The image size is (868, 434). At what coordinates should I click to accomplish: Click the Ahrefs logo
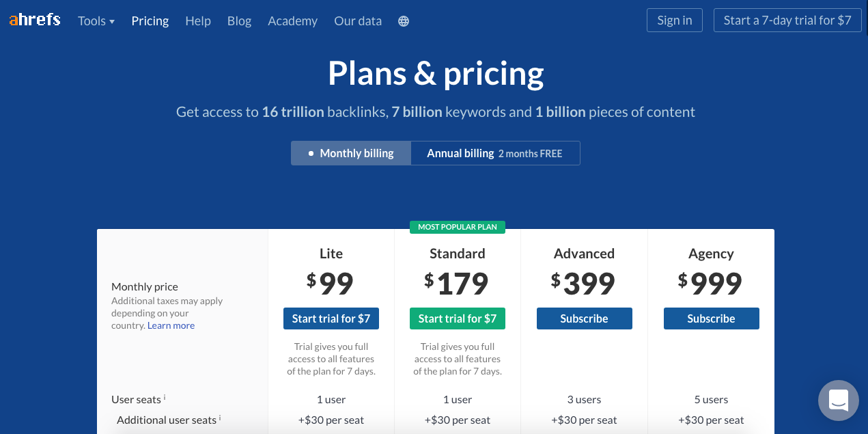(x=35, y=21)
